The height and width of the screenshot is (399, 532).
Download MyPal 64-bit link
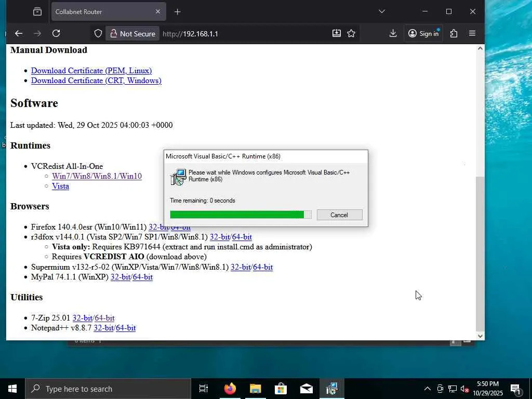coord(142,277)
